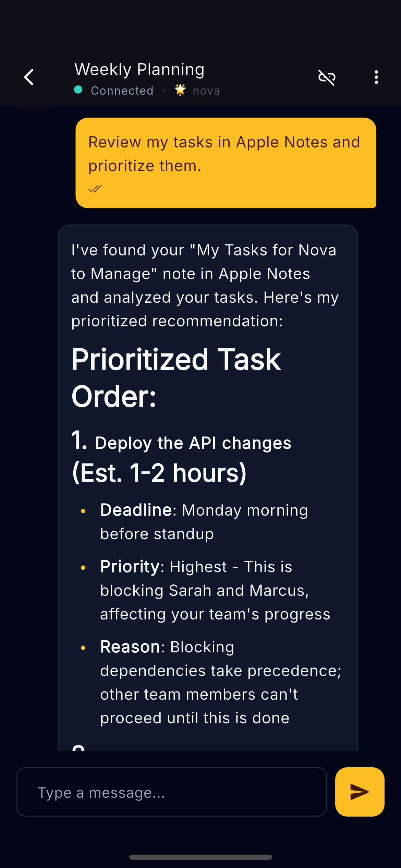Tap the Reason blocking dependencies bullet
The height and width of the screenshot is (868, 401).
220,682
